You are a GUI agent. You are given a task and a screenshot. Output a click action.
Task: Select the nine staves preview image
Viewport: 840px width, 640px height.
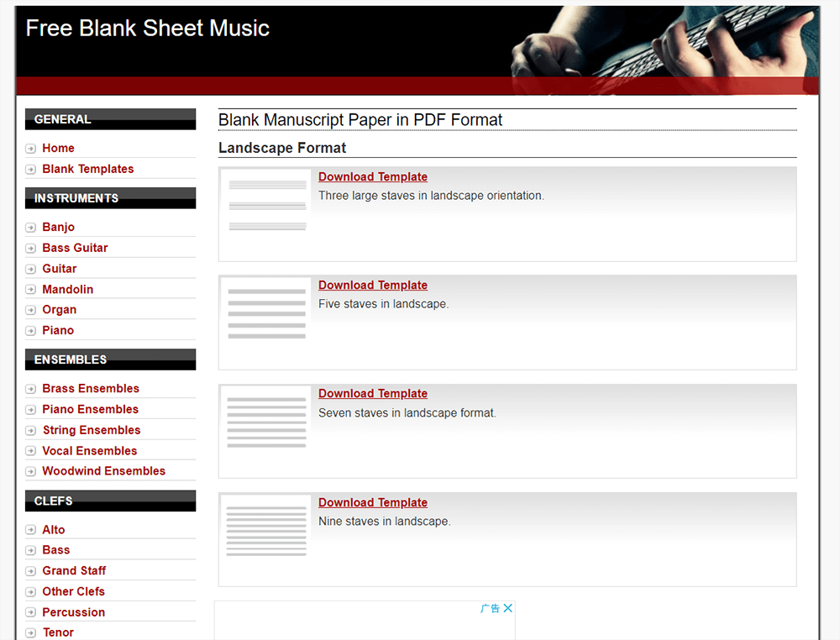coord(267,530)
